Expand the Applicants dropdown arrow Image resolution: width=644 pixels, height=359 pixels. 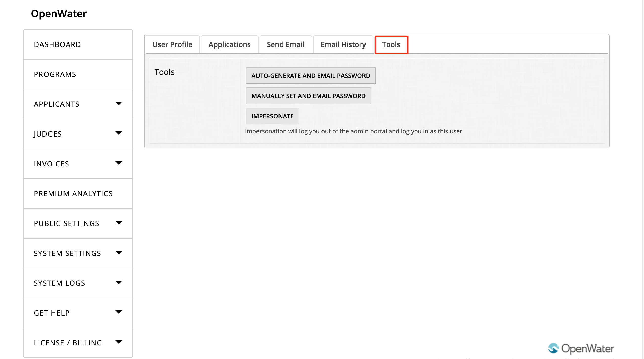[x=119, y=103]
